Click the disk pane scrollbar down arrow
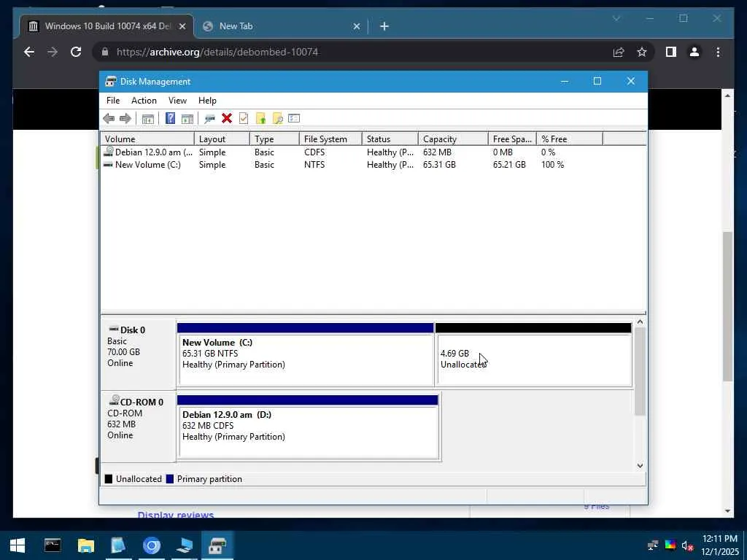 pos(640,465)
